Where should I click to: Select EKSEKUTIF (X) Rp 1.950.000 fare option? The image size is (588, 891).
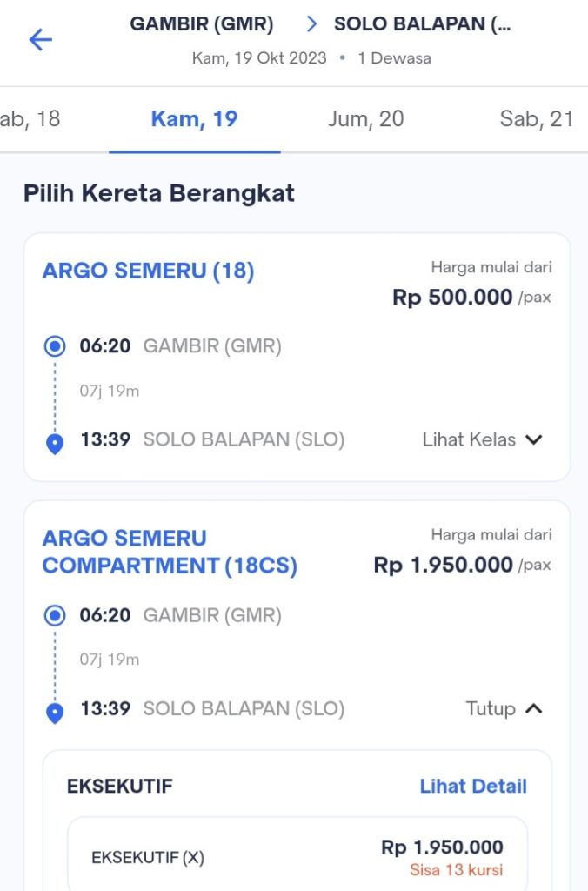(x=297, y=857)
